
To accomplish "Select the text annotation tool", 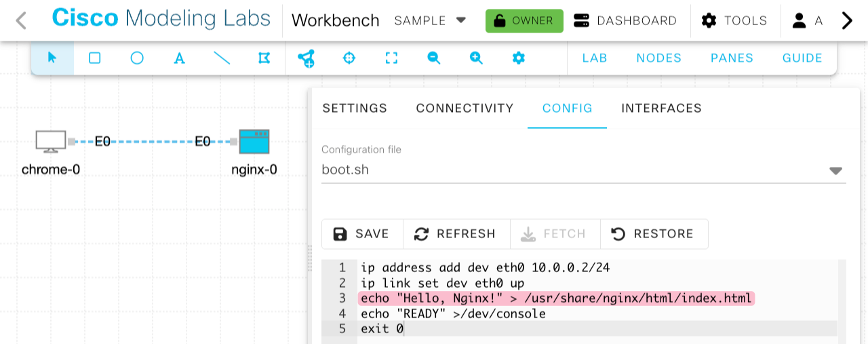I will 180,58.
